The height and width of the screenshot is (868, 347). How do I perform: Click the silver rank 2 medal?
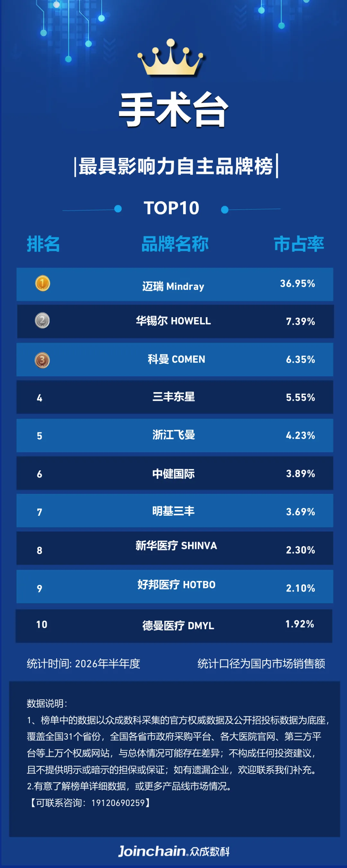(42, 320)
